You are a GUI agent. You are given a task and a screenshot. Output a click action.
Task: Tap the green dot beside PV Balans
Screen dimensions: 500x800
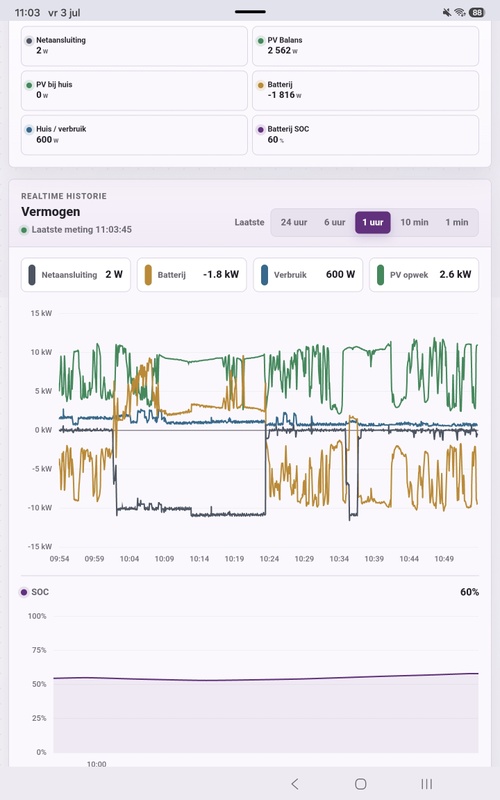point(261,40)
